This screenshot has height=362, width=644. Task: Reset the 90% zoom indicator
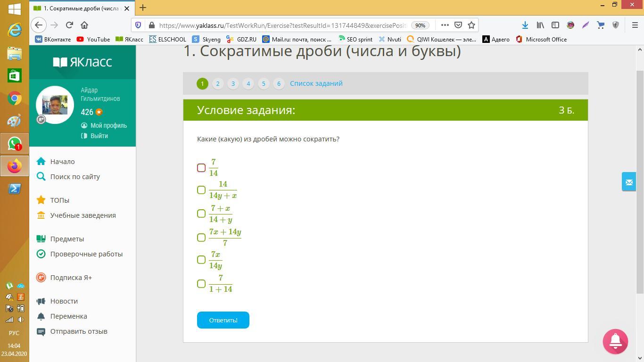420,25
